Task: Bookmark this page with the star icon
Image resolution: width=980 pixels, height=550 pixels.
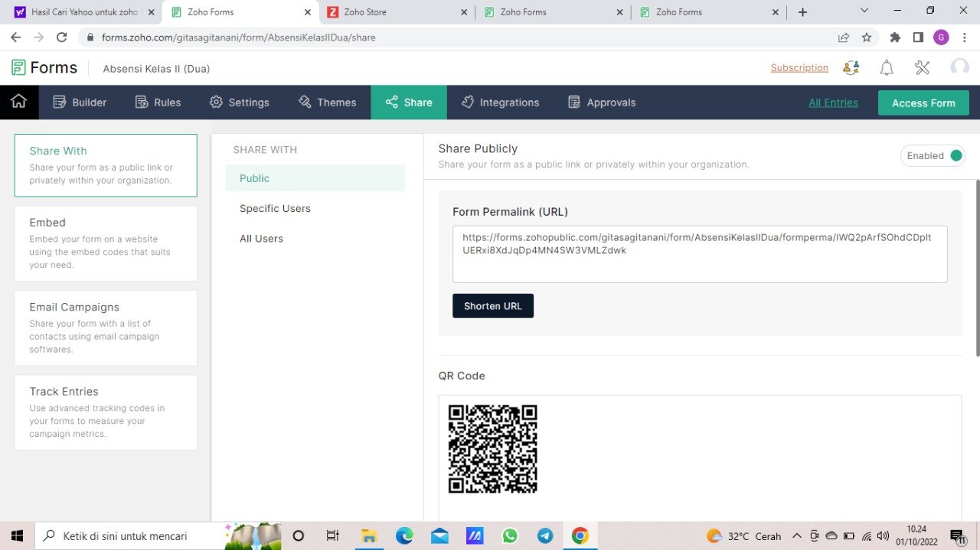Action: click(867, 37)
